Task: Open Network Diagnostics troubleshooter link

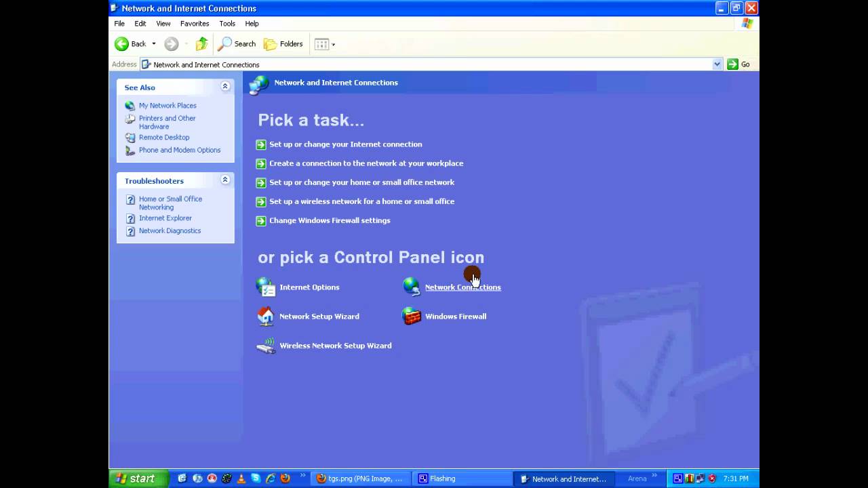Action: click(x=170, y=231)
